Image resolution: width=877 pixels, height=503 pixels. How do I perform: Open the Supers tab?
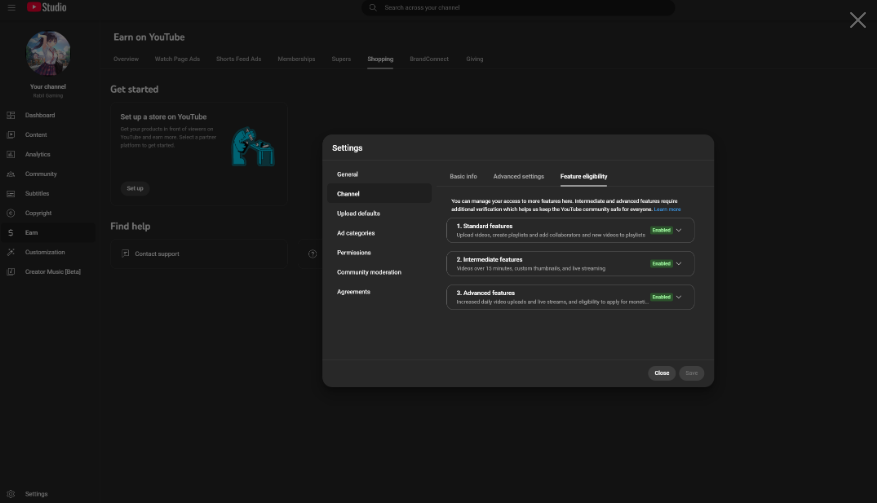tap(341, 59)
